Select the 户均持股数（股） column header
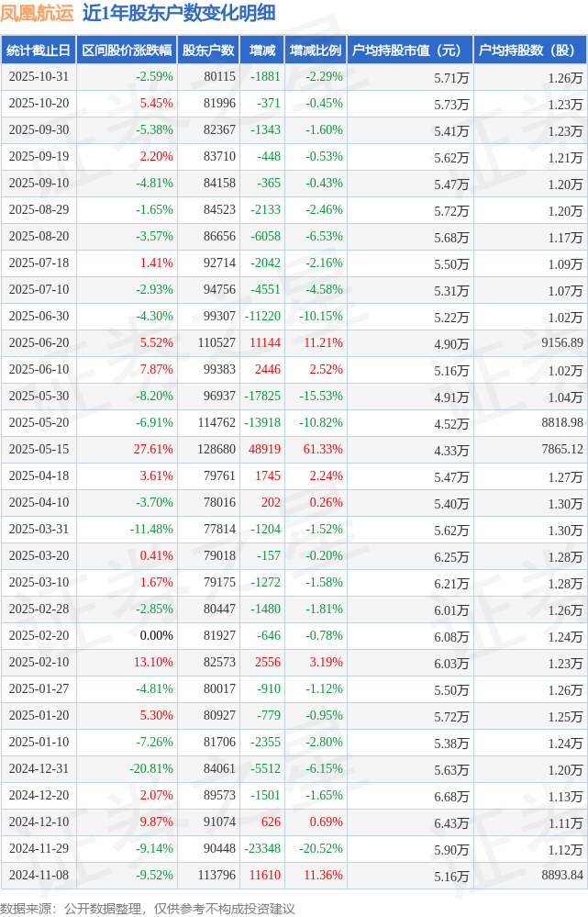 pos(531,50)
